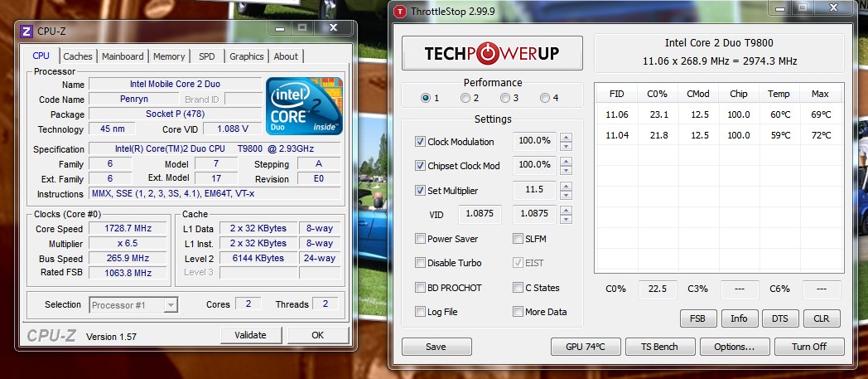The height and width of the screenshot is (379, 868).
Task: Click the Chipset Clock Mod 100.0% field
Action: tap(535, 164)
